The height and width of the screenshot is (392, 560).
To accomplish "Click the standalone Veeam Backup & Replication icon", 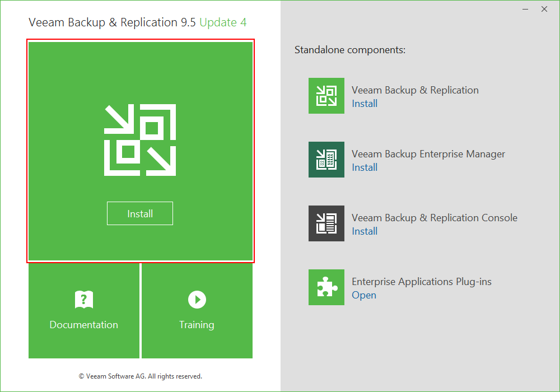I will point(326,96).
